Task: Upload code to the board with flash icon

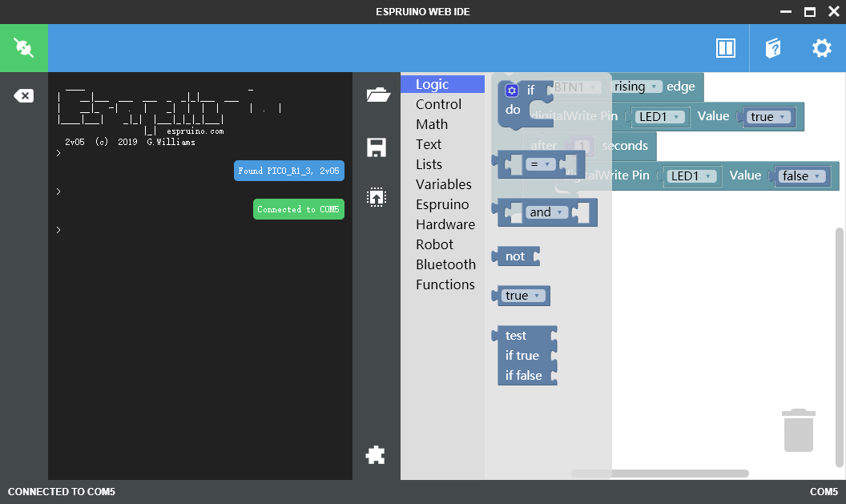Action: (377, 197)
